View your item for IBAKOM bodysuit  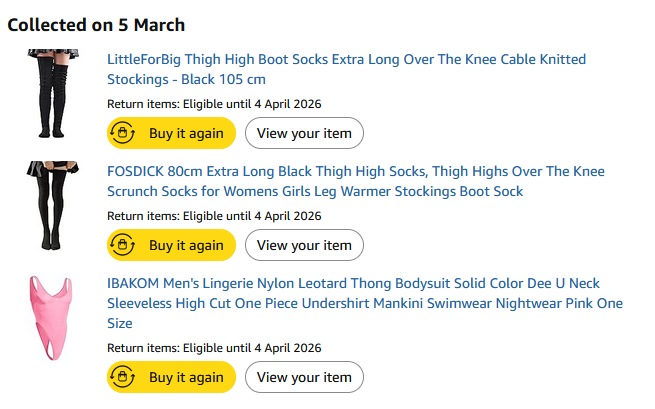pyautogui.click(x=304, y=377)
